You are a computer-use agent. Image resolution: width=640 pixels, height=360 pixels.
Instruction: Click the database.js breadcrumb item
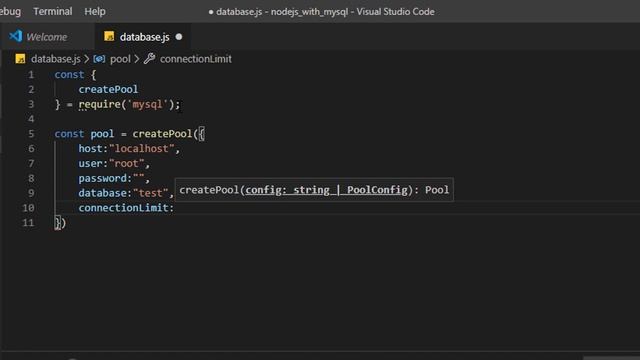tap(56, 59)
